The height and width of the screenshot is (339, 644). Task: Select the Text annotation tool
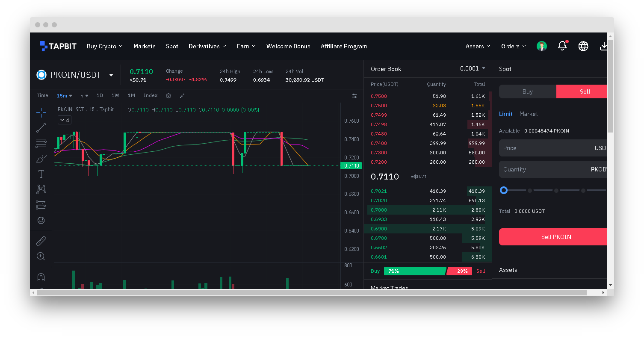click(x=41, y=174)
